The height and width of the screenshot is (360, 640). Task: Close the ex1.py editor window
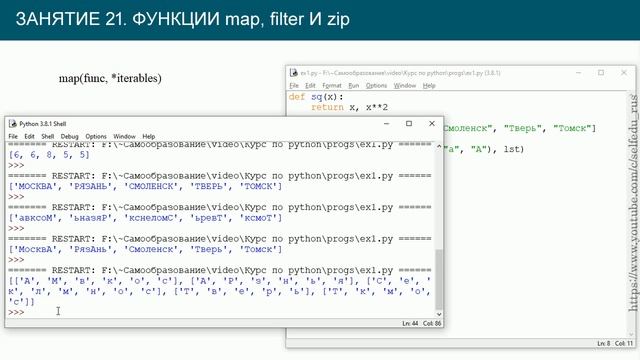(x=624, y=73)
